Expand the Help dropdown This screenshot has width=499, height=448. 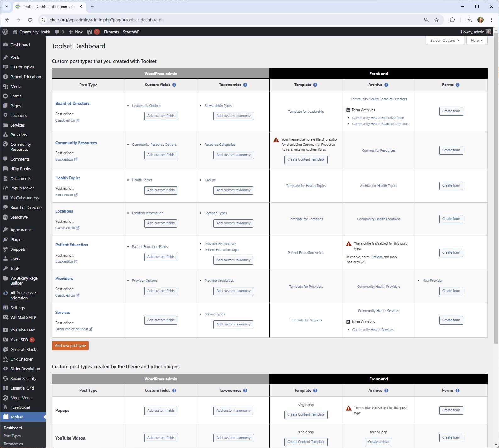477,41
